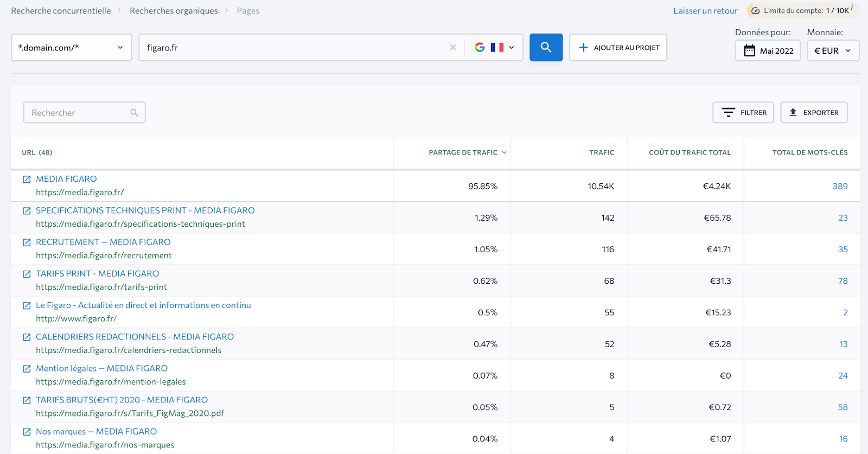Open Google France search engine selector

(494, 47)
